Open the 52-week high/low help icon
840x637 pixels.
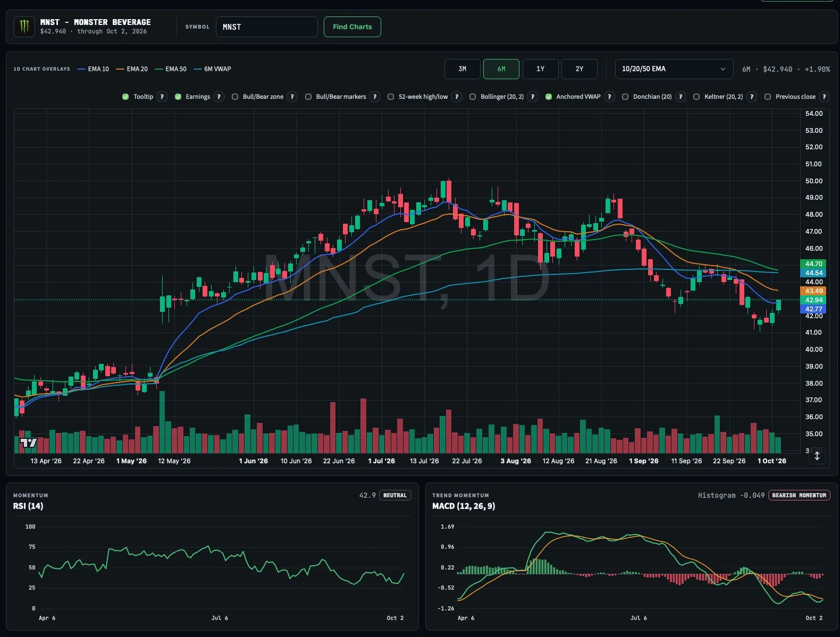point(457,97)
